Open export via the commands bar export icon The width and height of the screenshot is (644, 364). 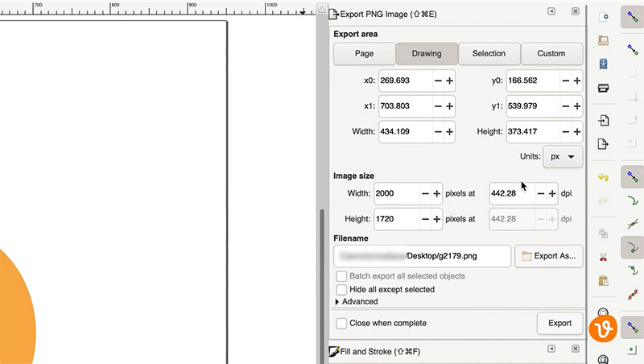pos(603,144)
